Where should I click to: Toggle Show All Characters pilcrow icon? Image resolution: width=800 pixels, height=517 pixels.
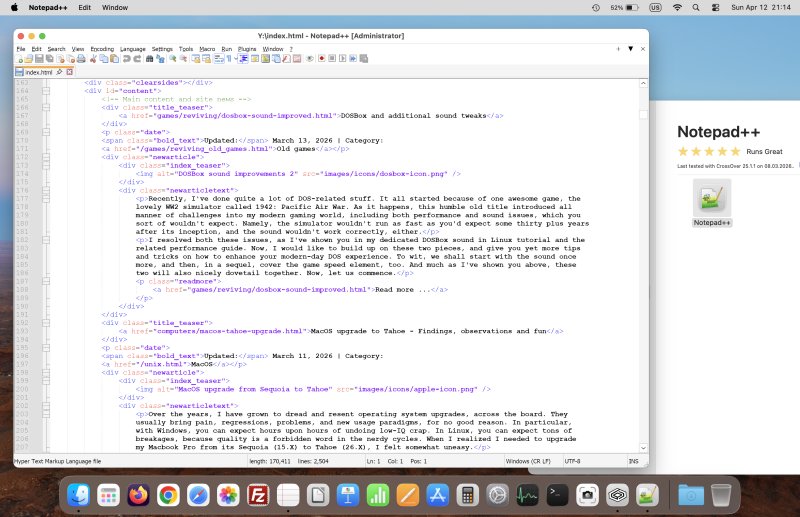tap(228, 59)
